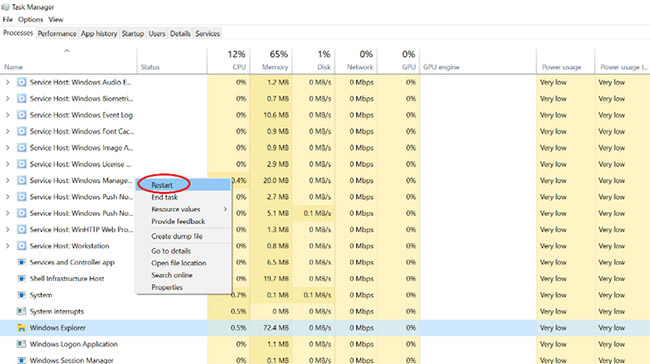The image size is (650, 364).
Task: Open Resource values submenu arrow
Action: point(225,209)
